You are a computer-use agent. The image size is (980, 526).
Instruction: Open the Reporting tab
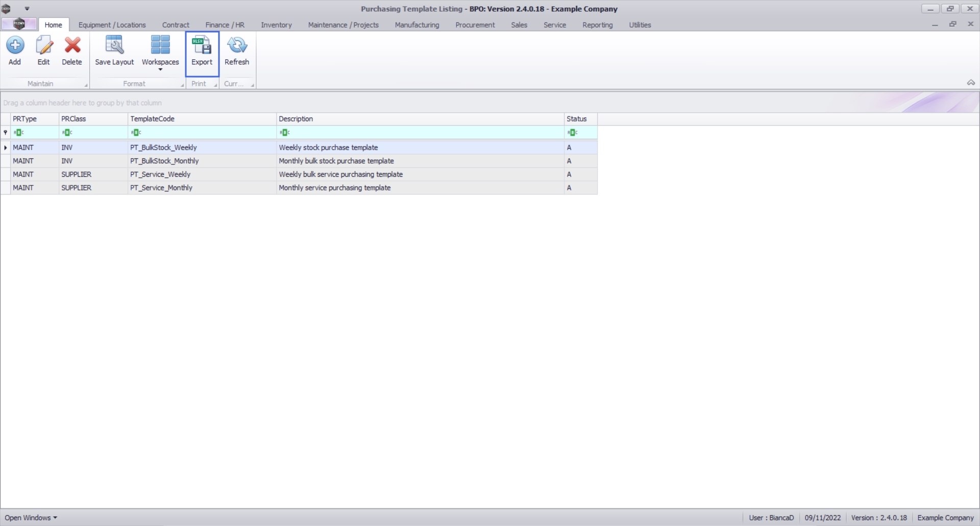point(597,25)
